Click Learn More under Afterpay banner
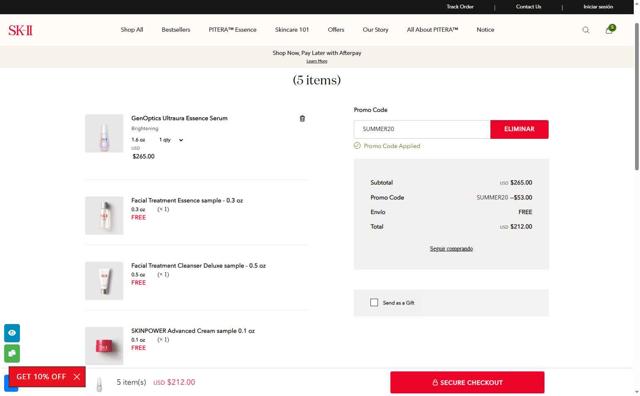Image resolution: width=640 pixels, height=396 pixels. point(317,61)
